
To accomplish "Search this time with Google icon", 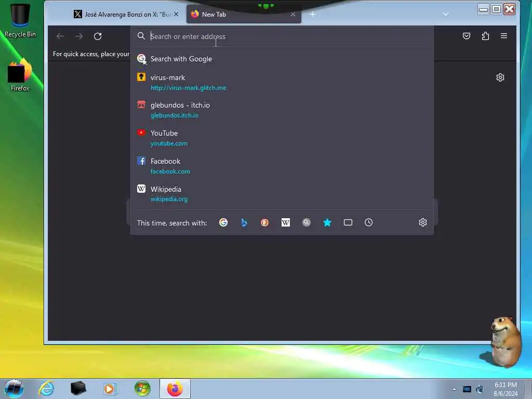I will (223, 222).
